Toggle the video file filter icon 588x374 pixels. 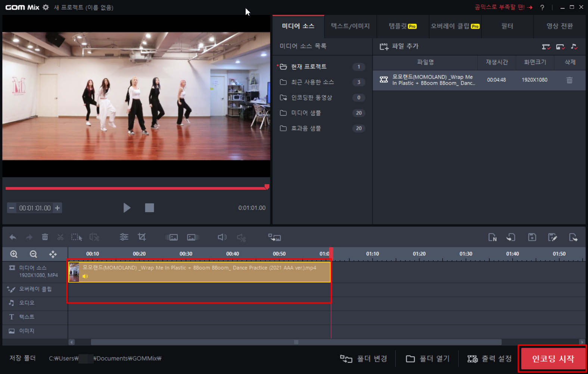click(x=546, y=47)
